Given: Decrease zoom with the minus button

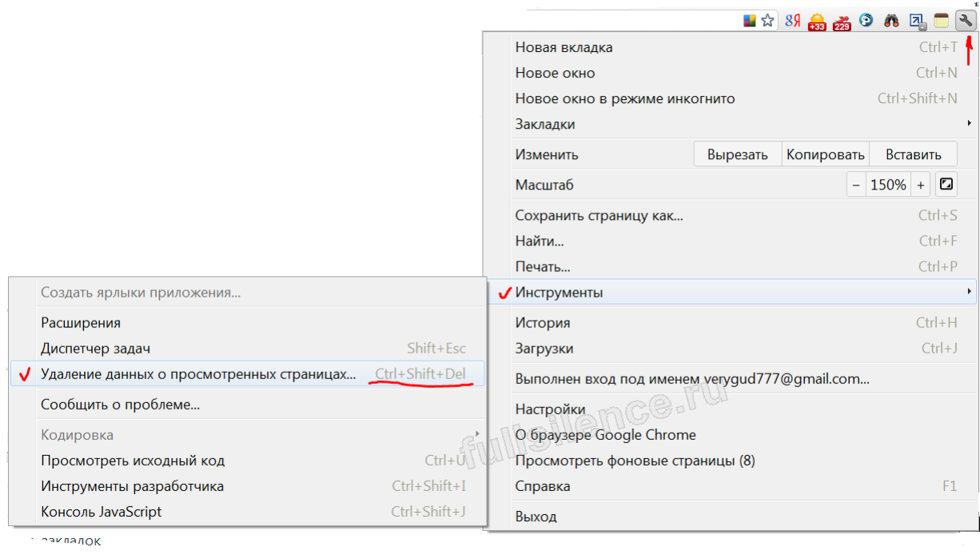Looking at the screenshot, I should pos(856,185).
